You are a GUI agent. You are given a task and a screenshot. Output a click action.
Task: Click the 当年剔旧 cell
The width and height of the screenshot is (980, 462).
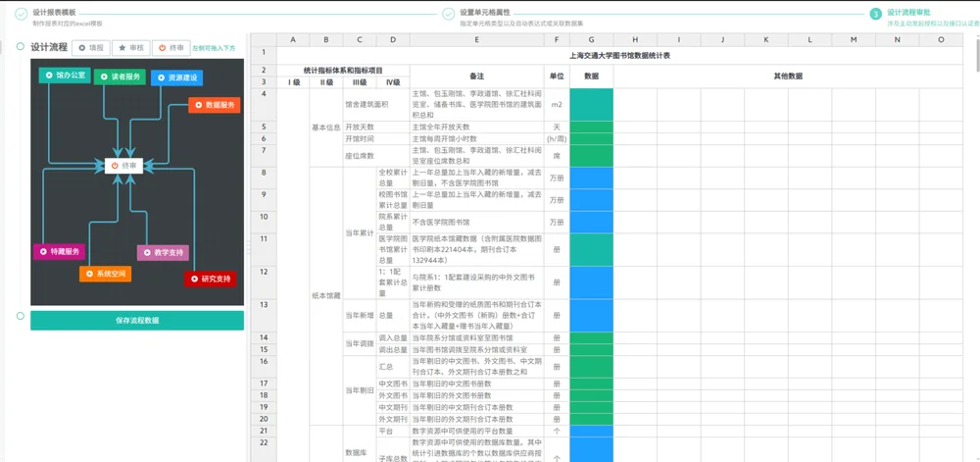point(360,390)
